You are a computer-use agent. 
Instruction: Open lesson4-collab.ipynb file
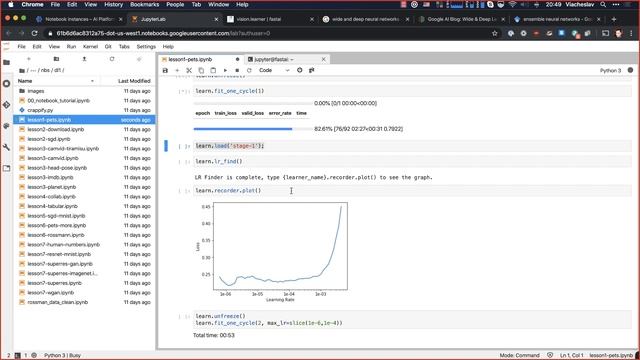[x=84, y=196]
